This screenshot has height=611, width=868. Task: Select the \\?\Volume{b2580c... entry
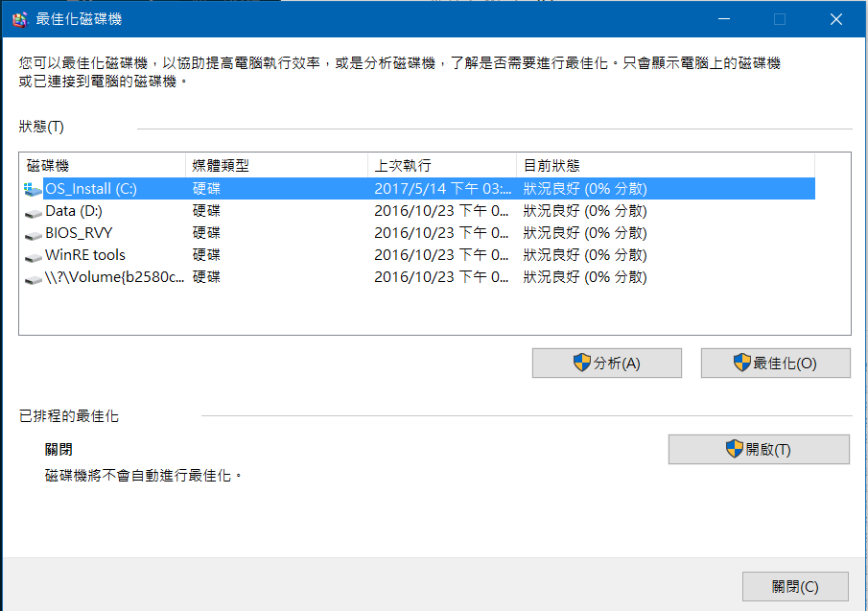(x=419, y=277)
